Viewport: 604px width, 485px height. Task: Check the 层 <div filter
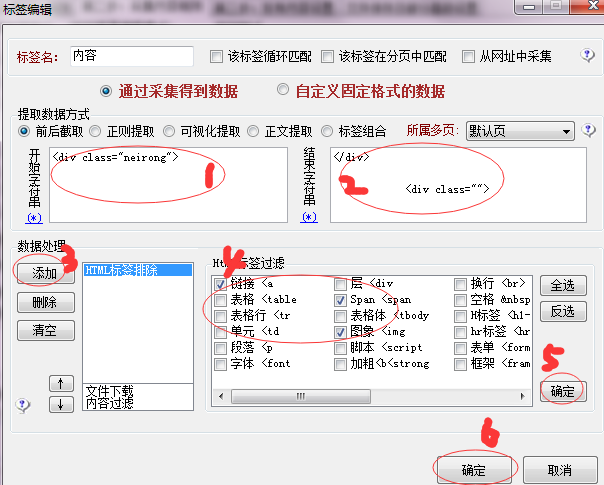pos(340,284)
